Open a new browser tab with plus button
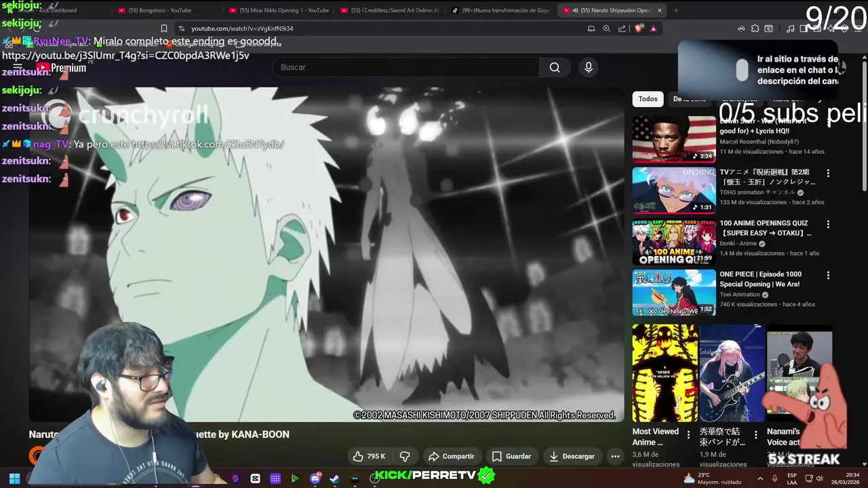 [x=676, y=10]
